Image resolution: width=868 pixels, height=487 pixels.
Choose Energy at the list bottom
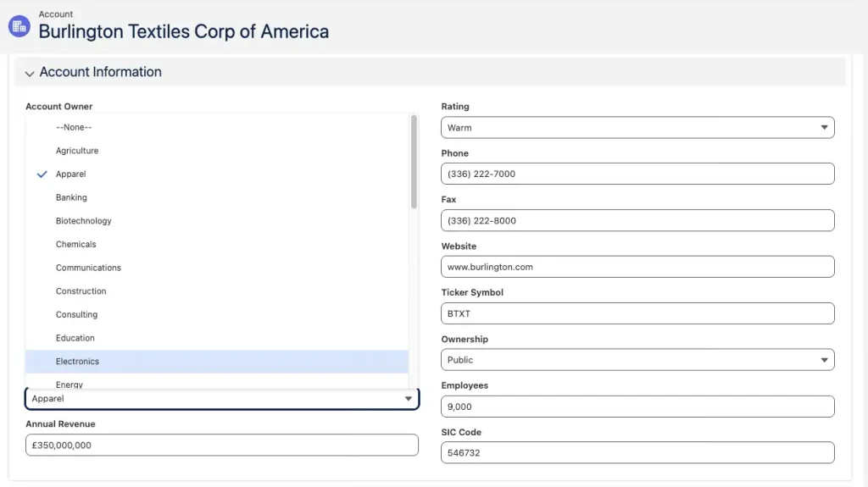click(217, 381)
